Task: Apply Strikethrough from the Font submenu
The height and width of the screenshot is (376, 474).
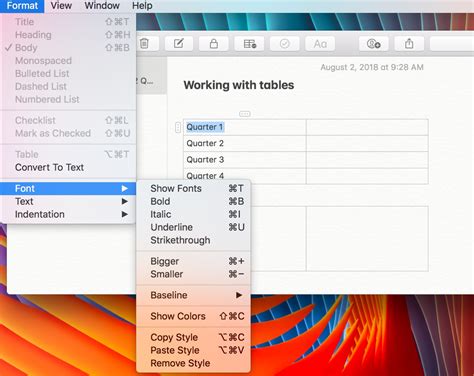Action: (193, 240)
